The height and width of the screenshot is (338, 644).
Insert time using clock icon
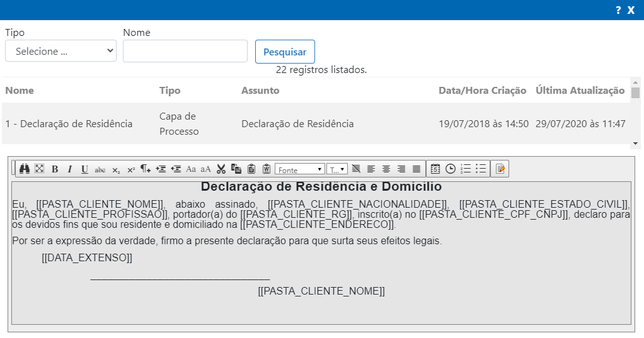(x=451, y=169)
